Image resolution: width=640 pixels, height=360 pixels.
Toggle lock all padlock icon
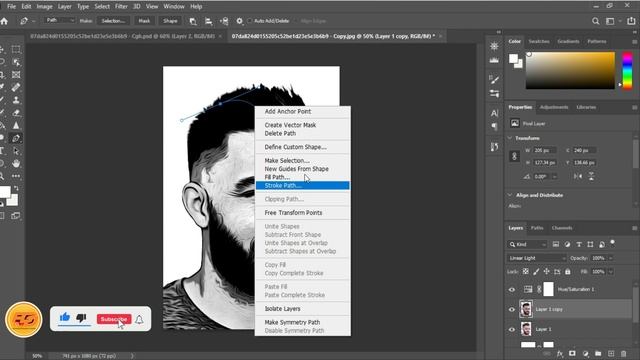(x=568, y=271)
